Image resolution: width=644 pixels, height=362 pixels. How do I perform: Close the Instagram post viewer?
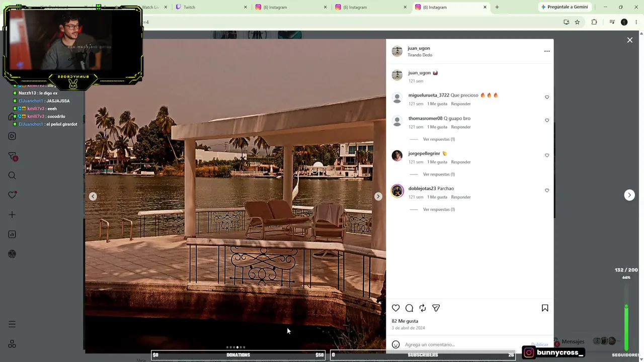tap(630, 40)
